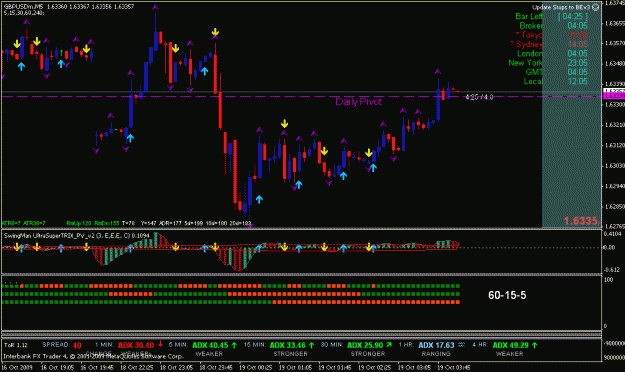This screenshot has height=372, width=625.
Task: Click the green up arrow next to ADX 40.45
Action: [x=234, y=345]
